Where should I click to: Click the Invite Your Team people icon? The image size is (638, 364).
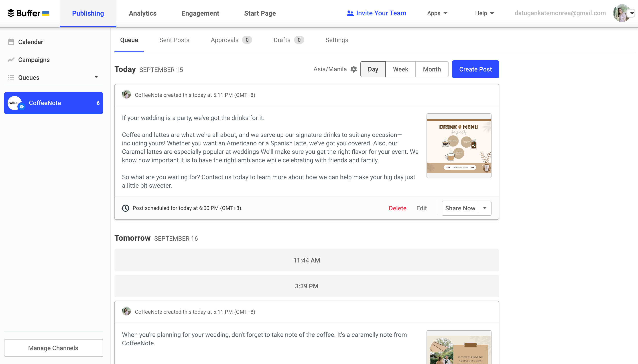pyautogui.click(x=350, y=13)
